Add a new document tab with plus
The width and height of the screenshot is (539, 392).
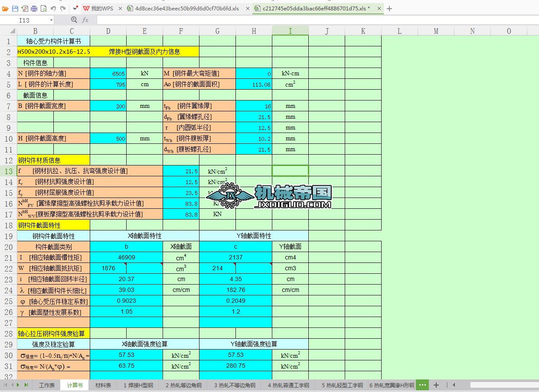(389, 8)
